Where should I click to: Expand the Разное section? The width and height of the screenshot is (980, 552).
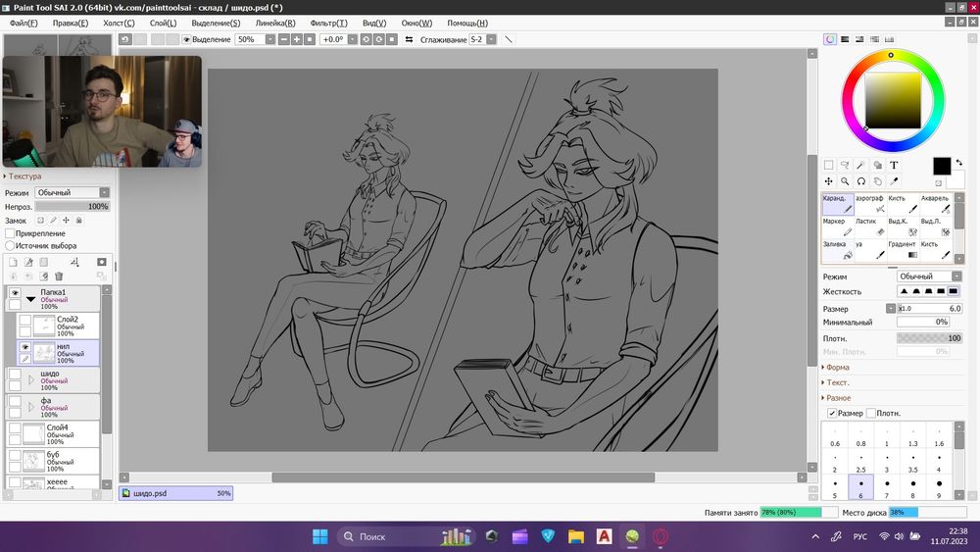point(836,398)
